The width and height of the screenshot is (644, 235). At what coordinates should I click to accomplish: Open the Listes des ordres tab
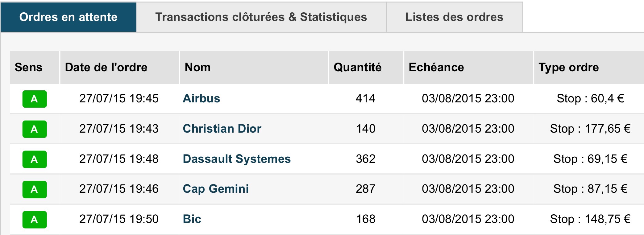point(454,17)
